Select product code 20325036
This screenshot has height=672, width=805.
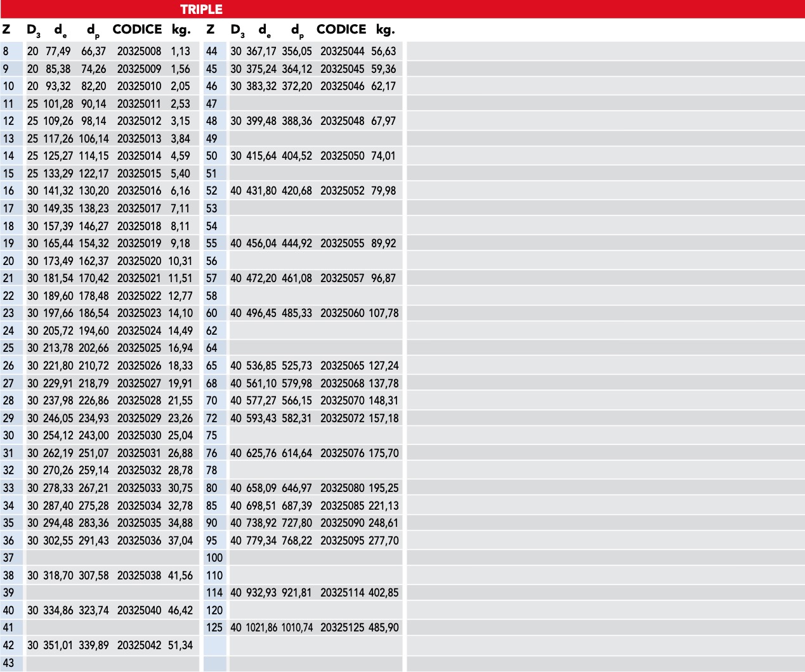[x=139, y=541]
